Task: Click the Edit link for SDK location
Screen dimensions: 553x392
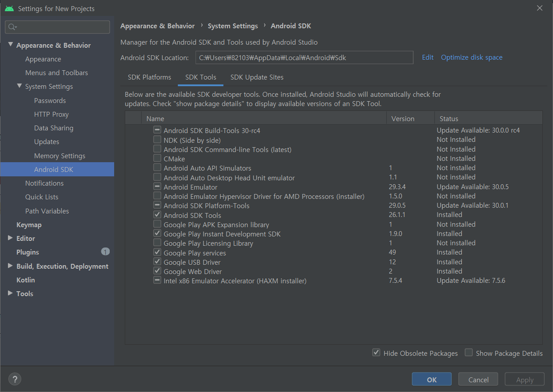Action: tap(428, 57)
